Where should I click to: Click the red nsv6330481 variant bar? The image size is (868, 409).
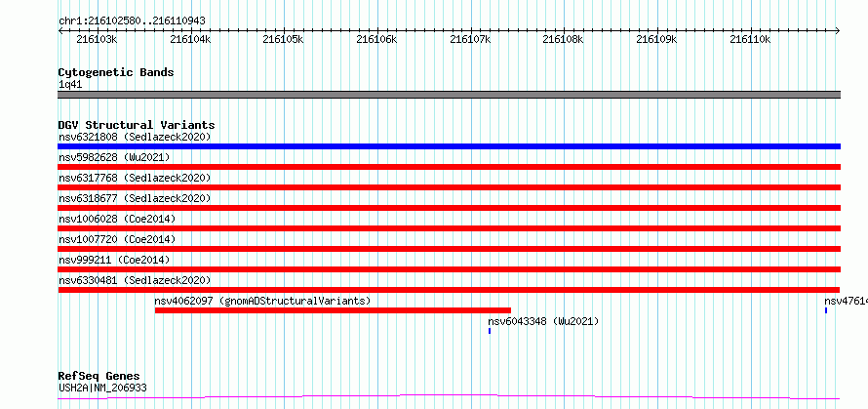[449, 290]
